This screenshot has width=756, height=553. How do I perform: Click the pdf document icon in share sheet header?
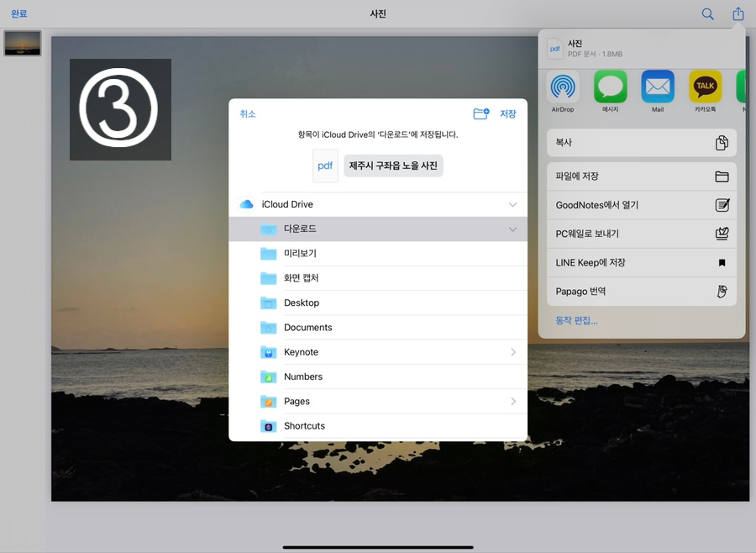(555, 49)
